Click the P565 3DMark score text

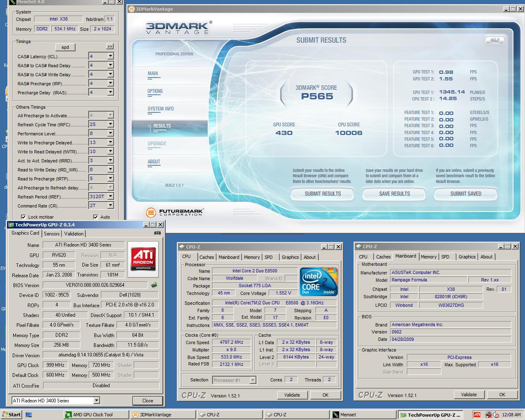point(317,96)
